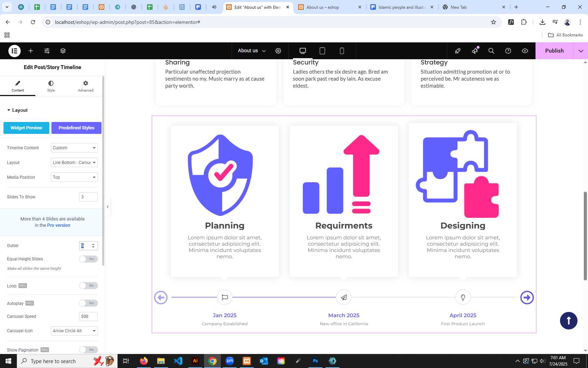Click the scroll-to-top arrow button

569,321
